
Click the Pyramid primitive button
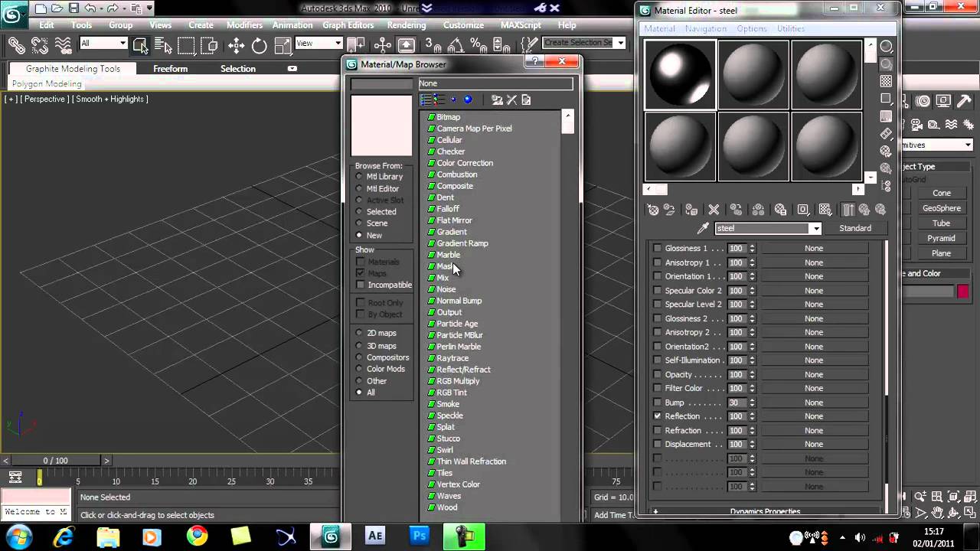click(941, 238)
